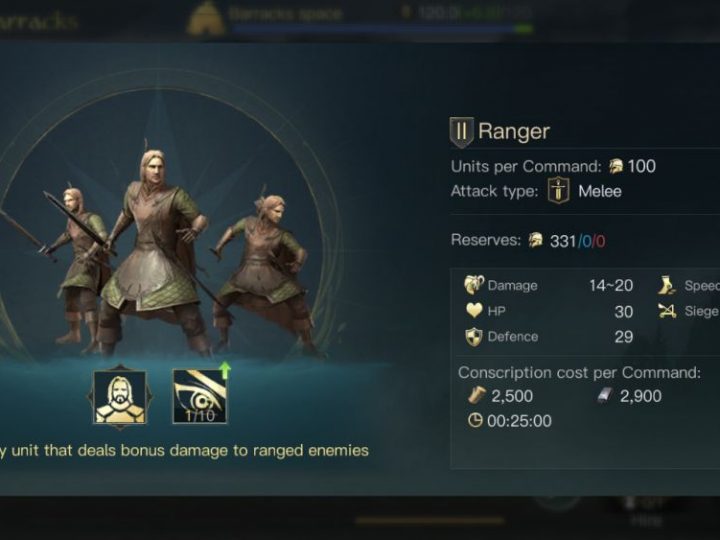Click the conscription time clock icon
The width and height of the screenshot is (720, 540).
pos(475,420)
